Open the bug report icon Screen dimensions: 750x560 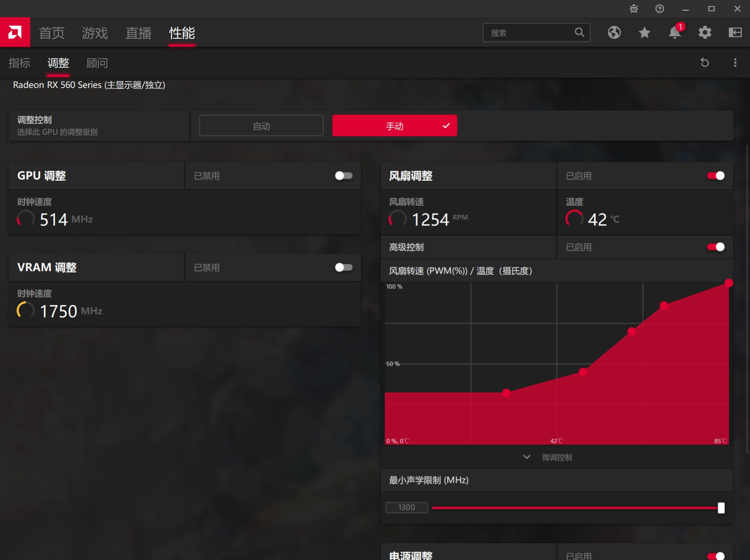(633, 9)
